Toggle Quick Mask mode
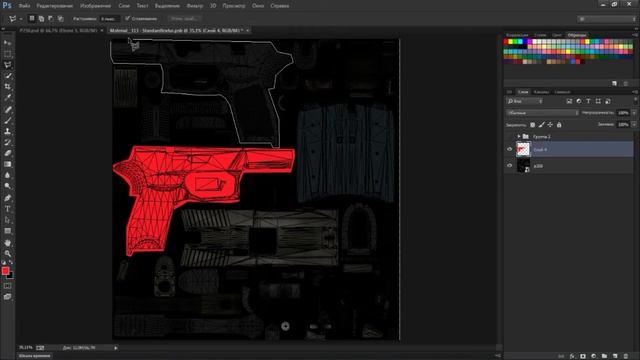This screenshot has height=360, width=640. click(7, 286)
